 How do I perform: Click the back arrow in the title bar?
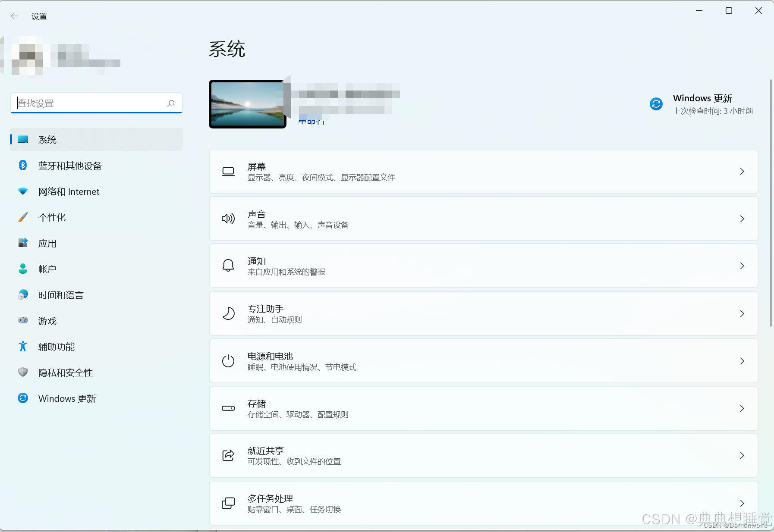coord(15,16)
